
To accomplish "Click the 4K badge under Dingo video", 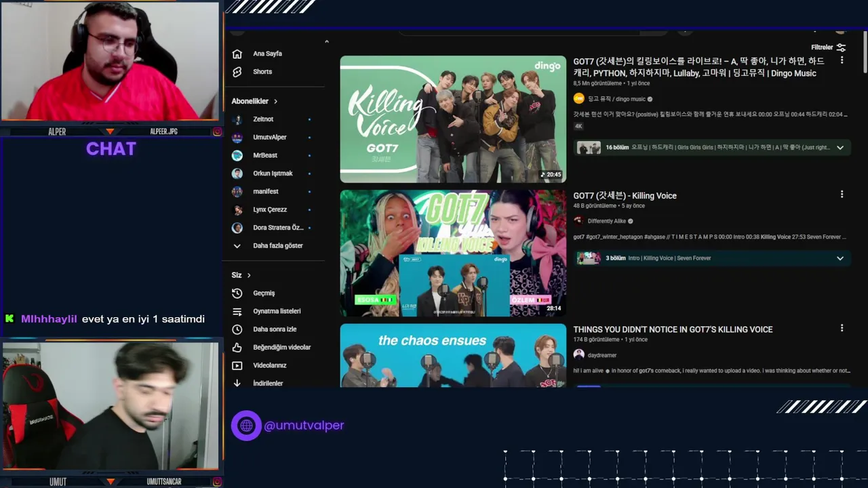I will coord(578,126).
